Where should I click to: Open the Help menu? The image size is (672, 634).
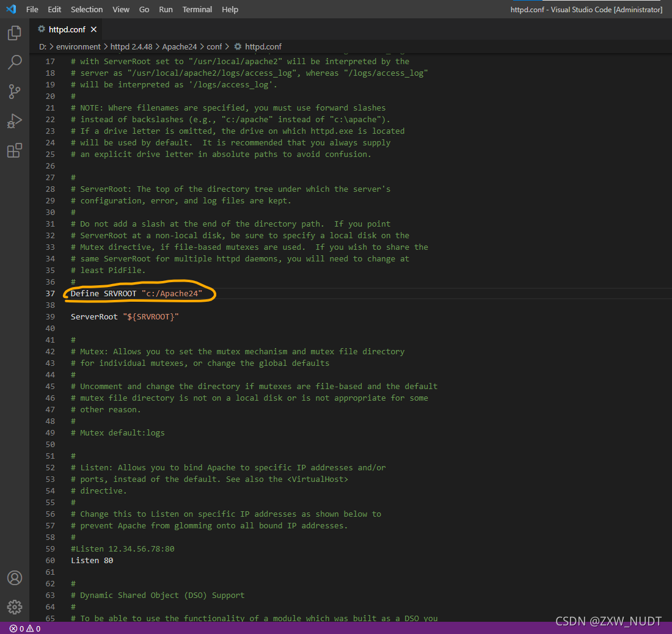click(230, 9)
